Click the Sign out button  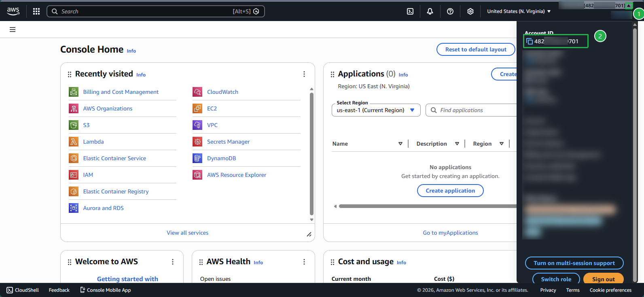click(603, 279)
